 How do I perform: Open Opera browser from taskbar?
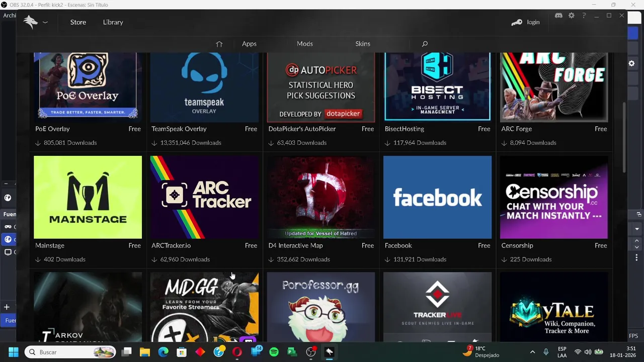coord(237,352)
